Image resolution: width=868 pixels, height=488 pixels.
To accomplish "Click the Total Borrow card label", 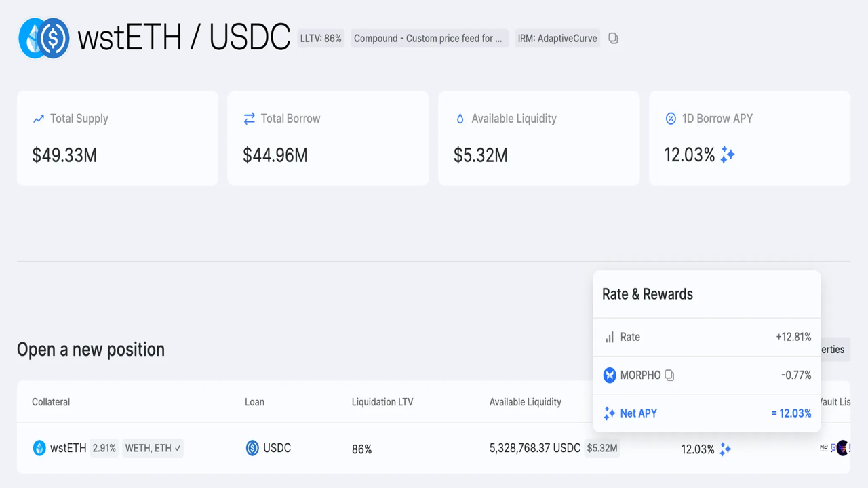I will [290, 119].
